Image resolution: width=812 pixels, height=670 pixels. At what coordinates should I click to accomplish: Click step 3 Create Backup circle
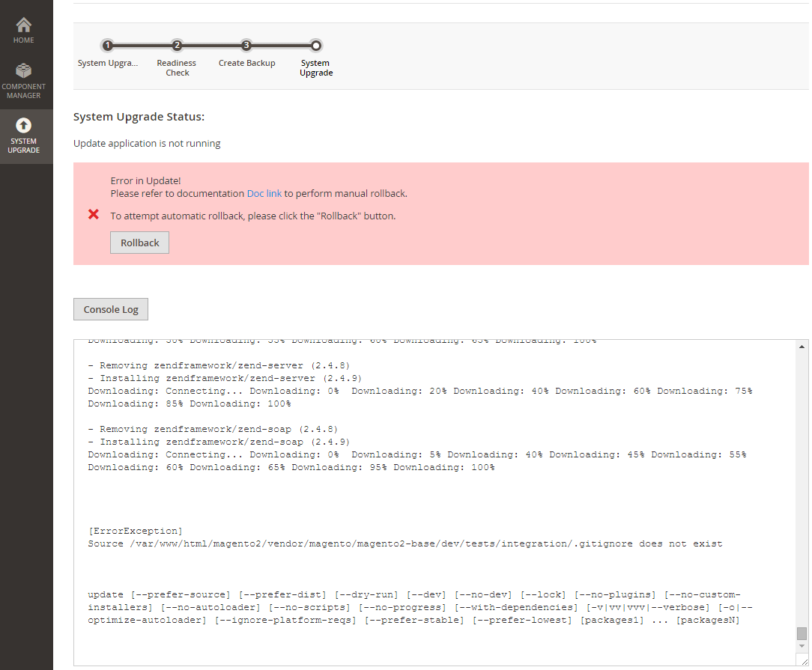pos(246,46)
